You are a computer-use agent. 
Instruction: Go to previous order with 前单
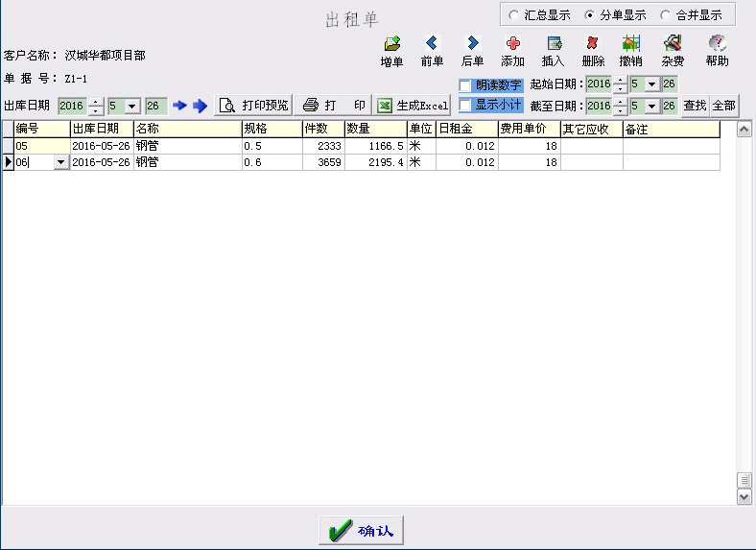click(x=432, y=44)
